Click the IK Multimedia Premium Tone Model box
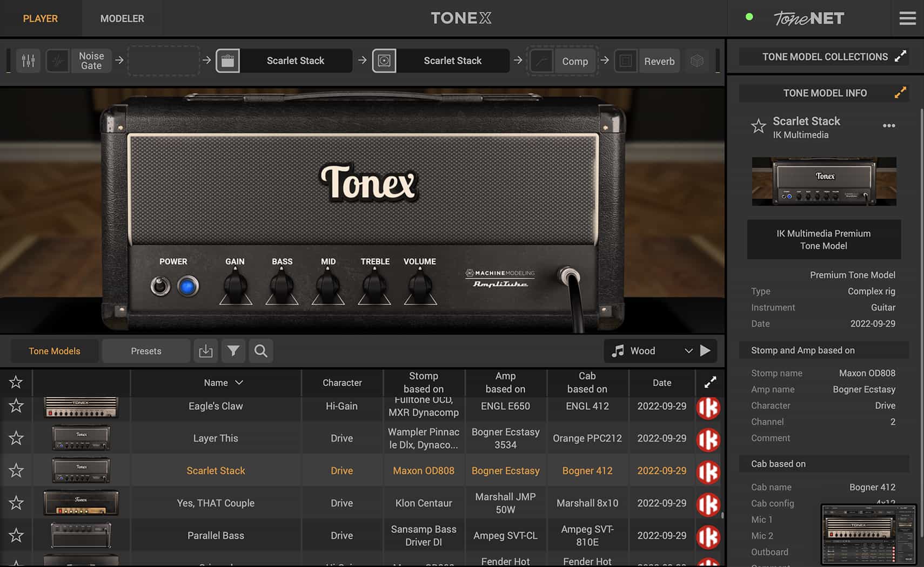The width and height of the screenshot is (924, 567). [823, 239]
